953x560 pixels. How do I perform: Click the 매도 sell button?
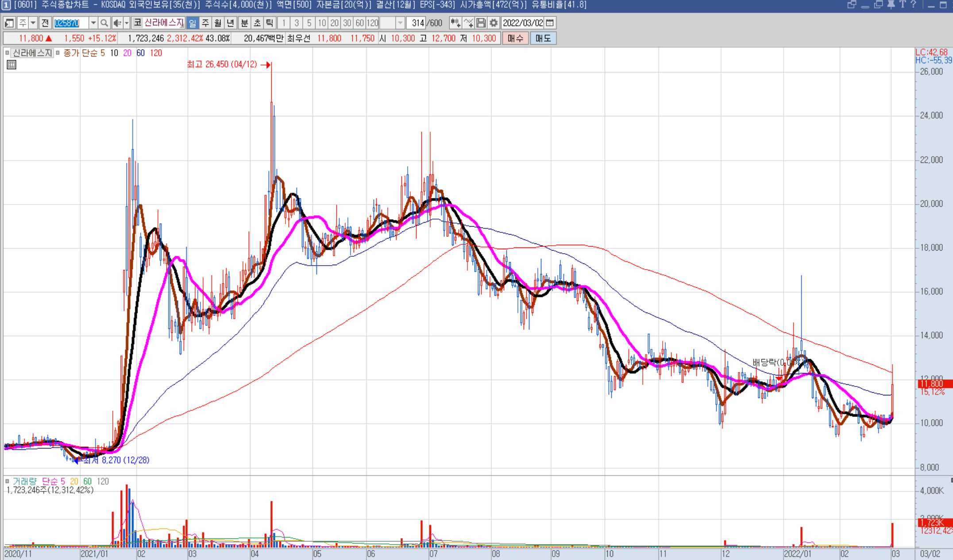coord(543,39)
